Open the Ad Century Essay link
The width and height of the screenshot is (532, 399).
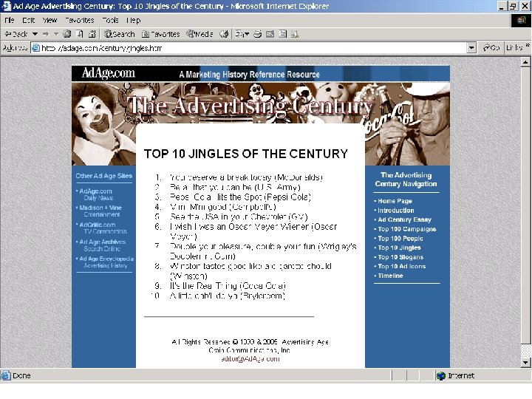(x=404, y=219)
